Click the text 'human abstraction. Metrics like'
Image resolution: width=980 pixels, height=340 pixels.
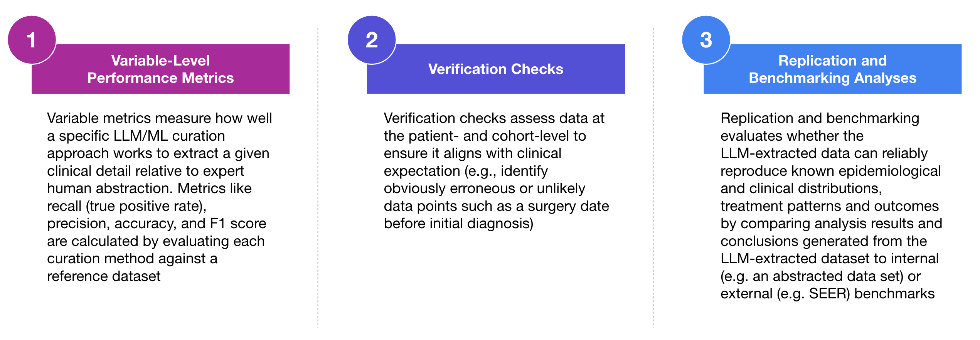click(x=149, y=189)
